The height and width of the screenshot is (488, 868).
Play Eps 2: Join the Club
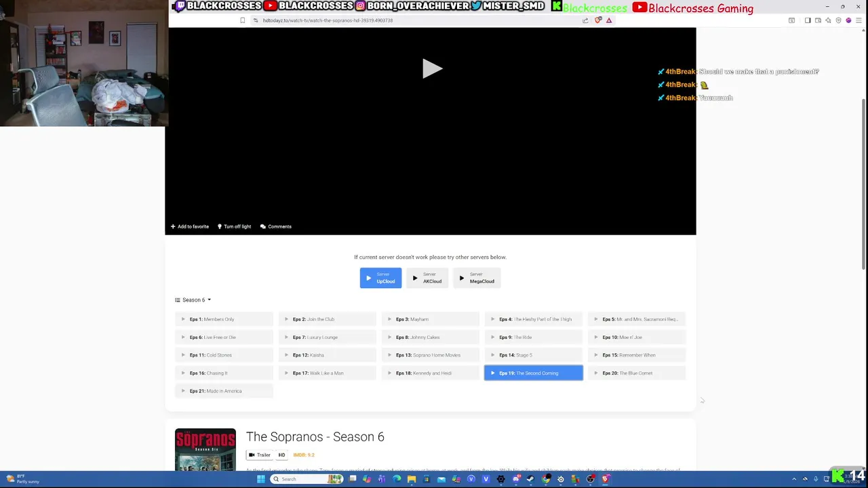tap(327, 319)
